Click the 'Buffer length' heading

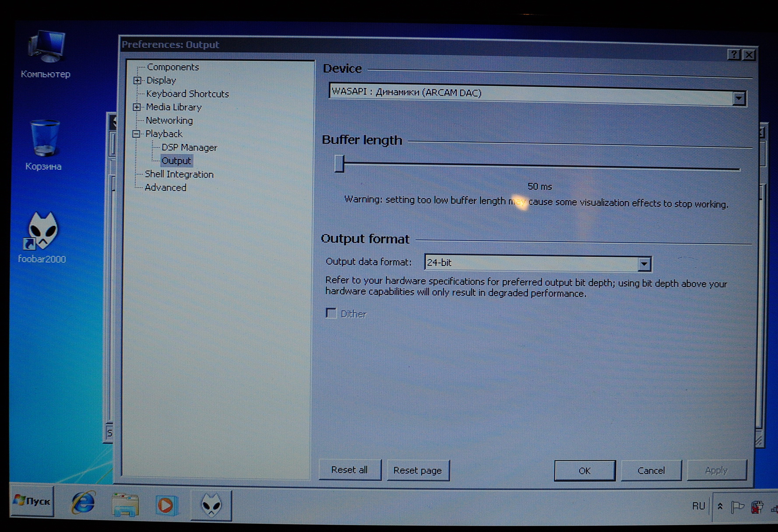tap(362, 140)
